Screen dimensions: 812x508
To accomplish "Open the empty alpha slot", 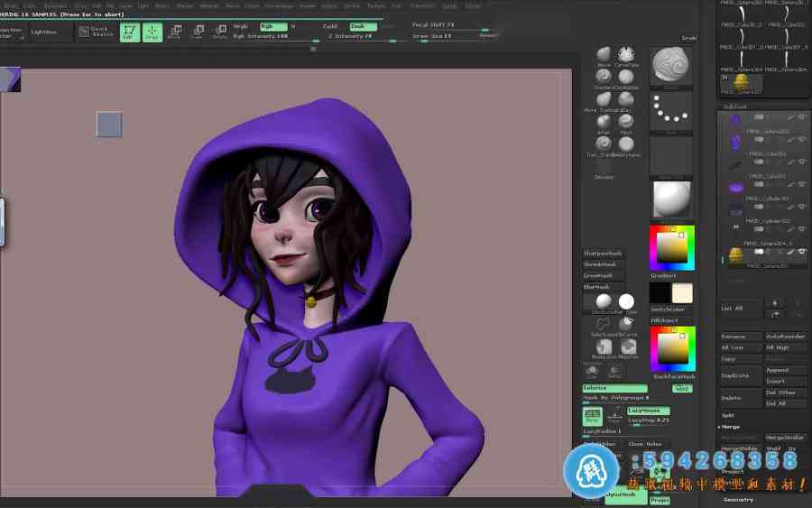I will click(670, 156).
